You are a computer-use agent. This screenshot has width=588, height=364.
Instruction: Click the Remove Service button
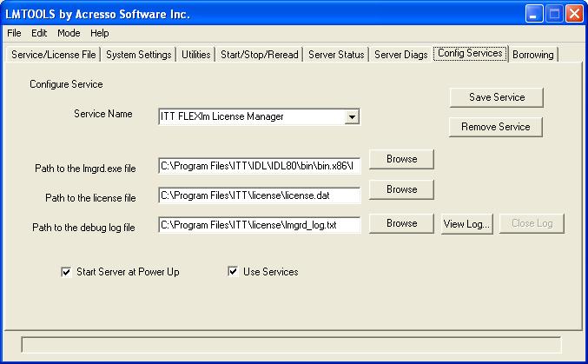496,127
